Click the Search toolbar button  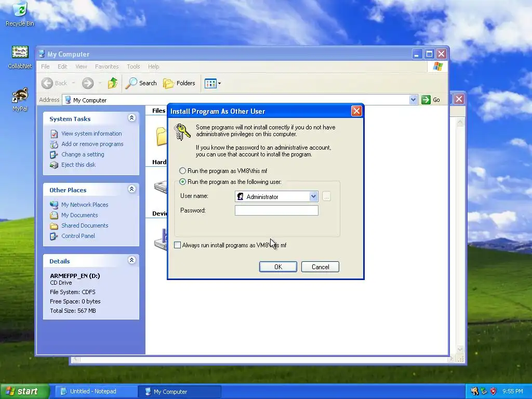141,83
